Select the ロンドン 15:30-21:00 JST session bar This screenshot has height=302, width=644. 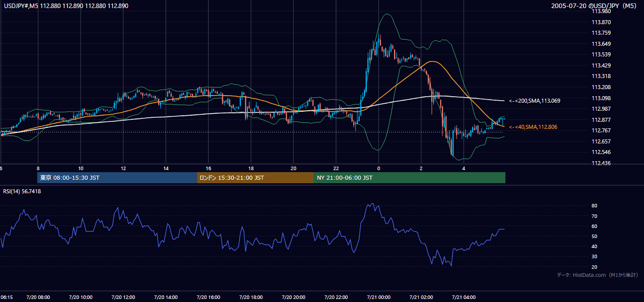click(x=255, y=178)
